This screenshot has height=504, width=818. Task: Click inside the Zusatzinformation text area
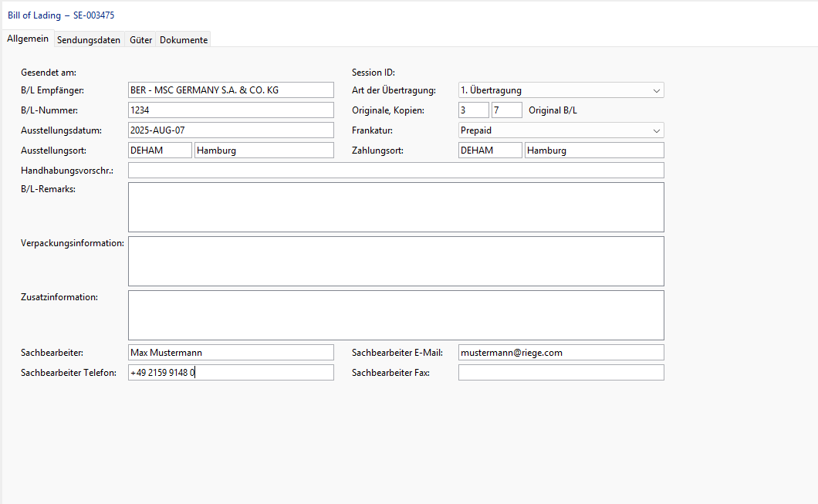click(396, 315)
